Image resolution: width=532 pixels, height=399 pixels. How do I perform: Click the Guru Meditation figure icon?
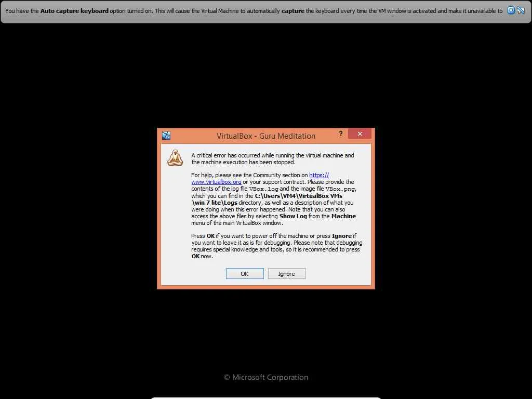(175, 158)
